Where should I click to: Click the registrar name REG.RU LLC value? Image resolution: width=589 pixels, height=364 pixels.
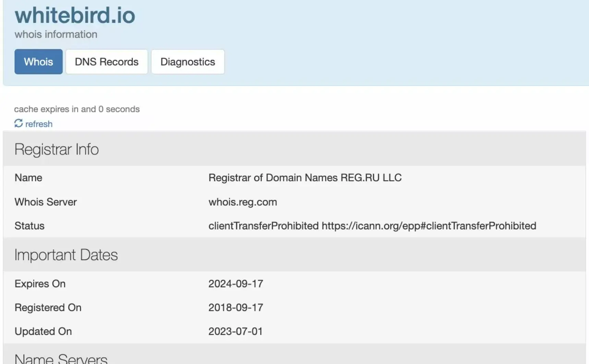305,178
